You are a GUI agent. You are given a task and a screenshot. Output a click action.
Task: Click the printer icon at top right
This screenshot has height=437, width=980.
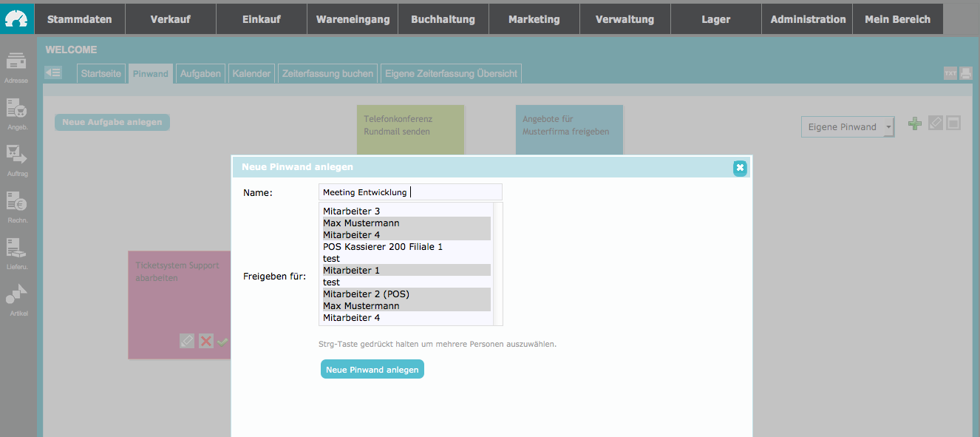(x=965, y=73)
